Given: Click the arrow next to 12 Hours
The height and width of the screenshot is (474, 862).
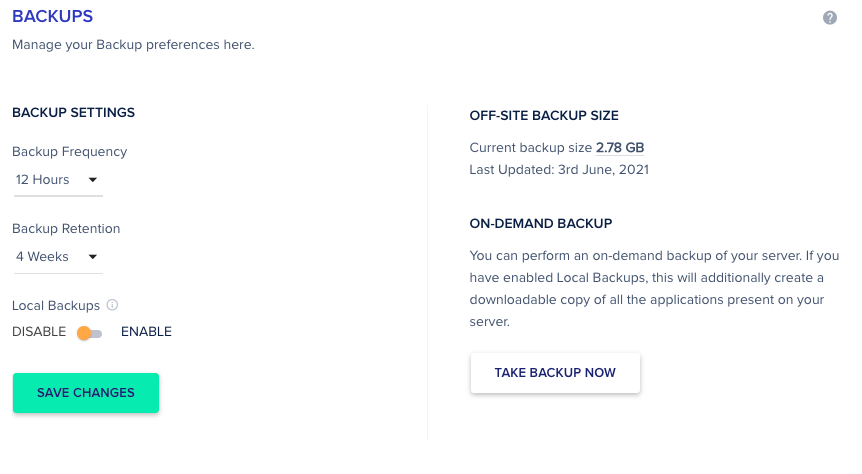Looking at the screenshot, I should click(92, 180).
